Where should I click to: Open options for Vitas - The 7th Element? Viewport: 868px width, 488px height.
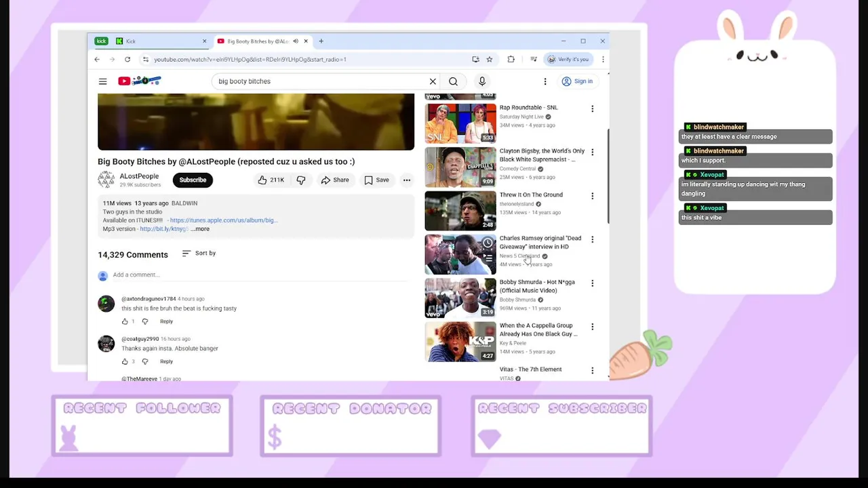click(592, 371)
